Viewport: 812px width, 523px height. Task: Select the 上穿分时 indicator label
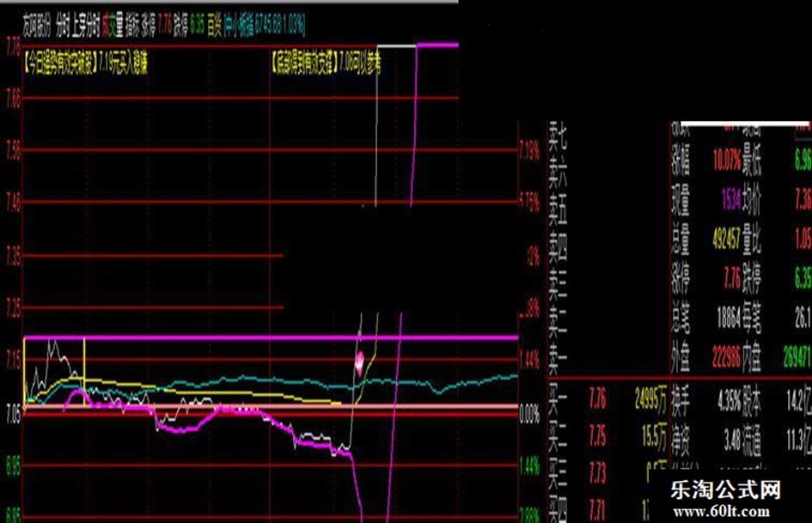point(85,26)
